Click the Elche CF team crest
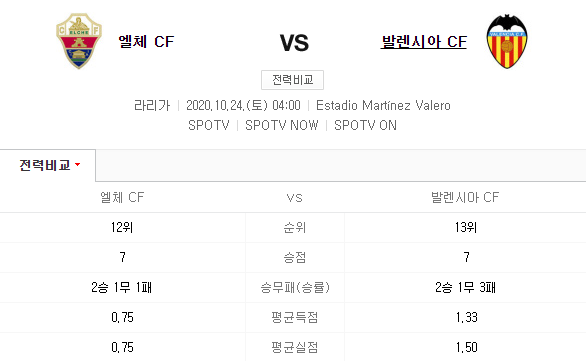 pos(79,41)
